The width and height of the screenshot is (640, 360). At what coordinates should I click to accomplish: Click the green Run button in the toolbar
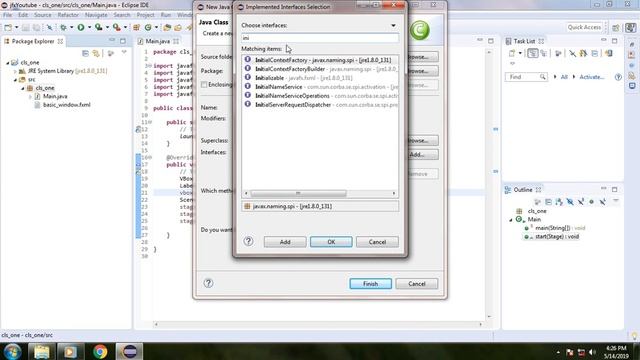[x=81, y=27]
